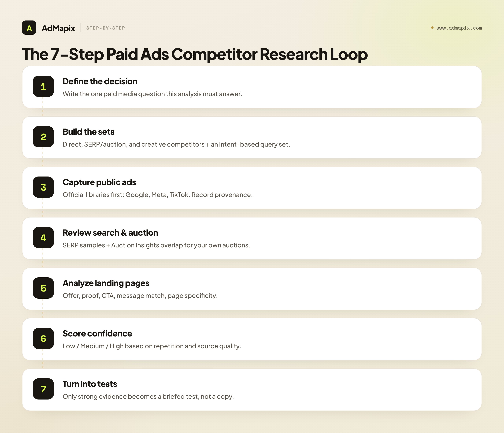
Task: Select the 'Review search & auction' heading
Action: point(110,233)
